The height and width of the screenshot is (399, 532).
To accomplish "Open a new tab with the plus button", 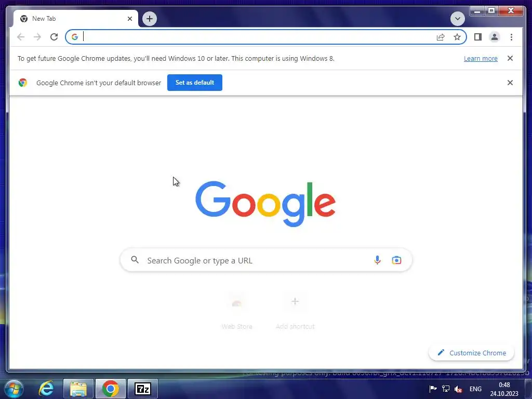I will (150, 19).
